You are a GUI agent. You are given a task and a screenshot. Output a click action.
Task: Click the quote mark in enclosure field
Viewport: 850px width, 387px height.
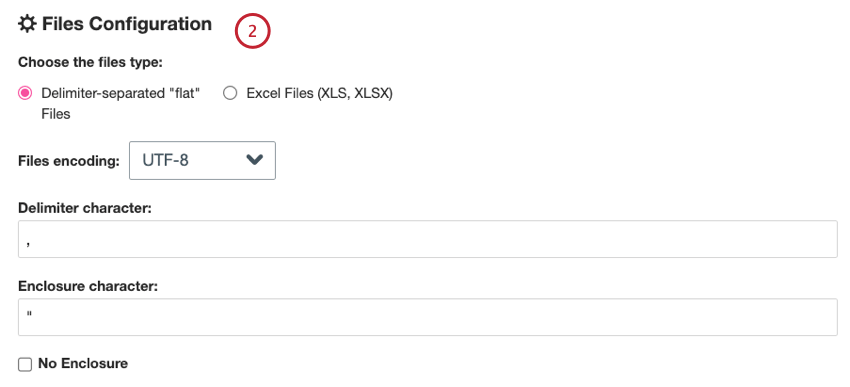pos(28,314)
